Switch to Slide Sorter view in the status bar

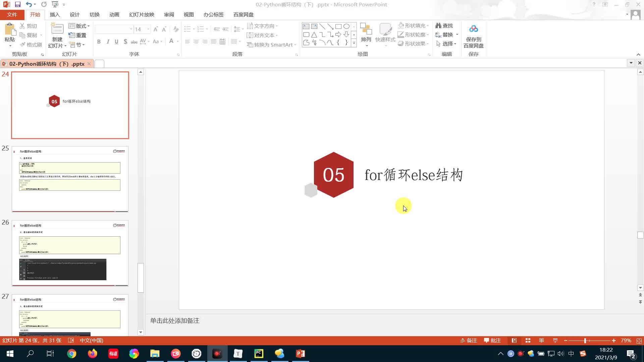click(528, 341)
